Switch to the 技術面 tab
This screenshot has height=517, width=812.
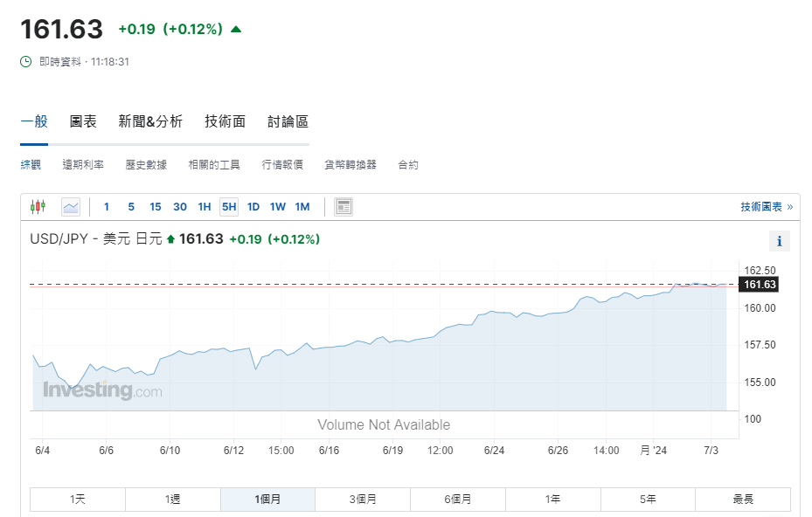[x=225, y=121]
